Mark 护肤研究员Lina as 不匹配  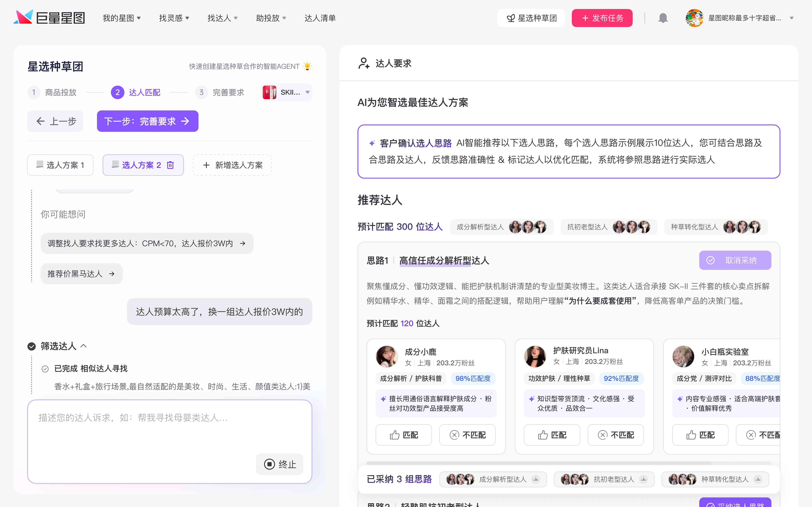coord(616,435)
